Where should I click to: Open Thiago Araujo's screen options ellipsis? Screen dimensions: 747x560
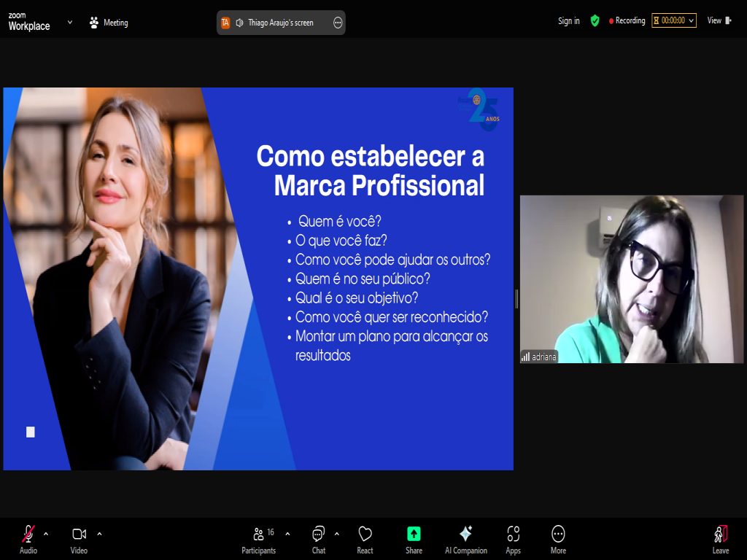coord(338,23)
